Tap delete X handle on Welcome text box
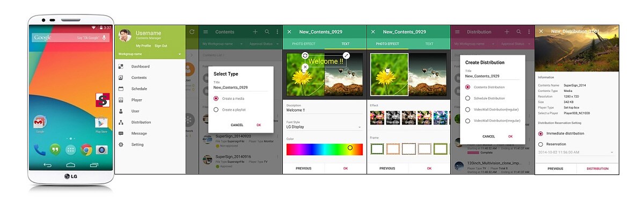The width and height of the screenshot is (644, 204). (x=305, y=67)
